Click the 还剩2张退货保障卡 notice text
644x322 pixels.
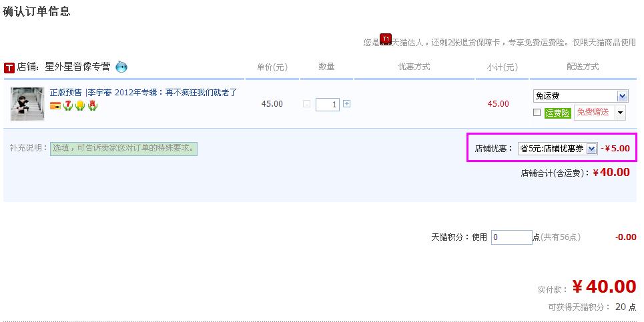[465, 42]
